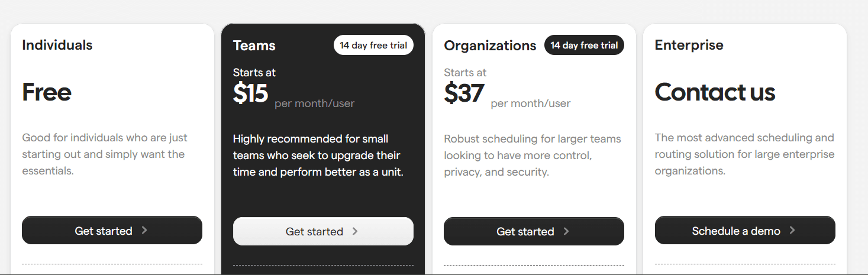Click the Contact us text on Enterprise card

click(x=715, y=92)
